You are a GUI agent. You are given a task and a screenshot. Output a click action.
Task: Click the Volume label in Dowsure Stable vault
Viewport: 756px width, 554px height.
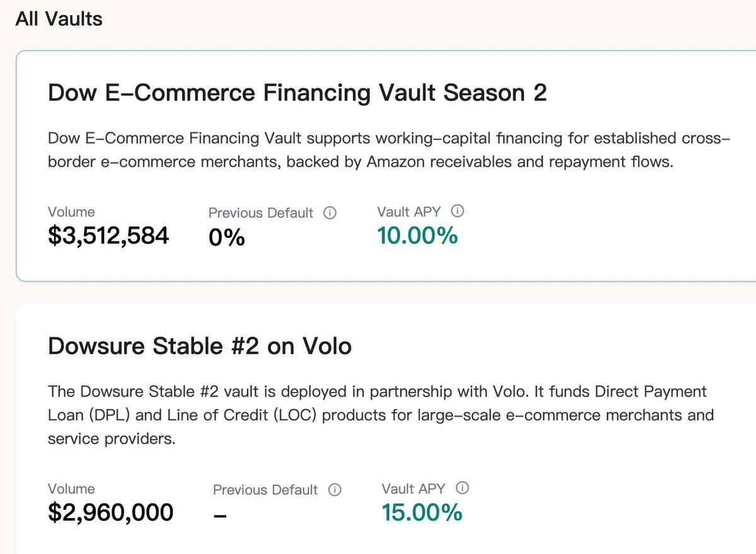click(x=71, y=488)
